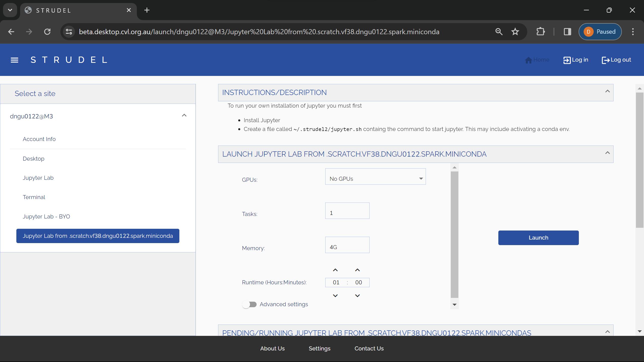Open the Settings footer link

tap(319, 348)
